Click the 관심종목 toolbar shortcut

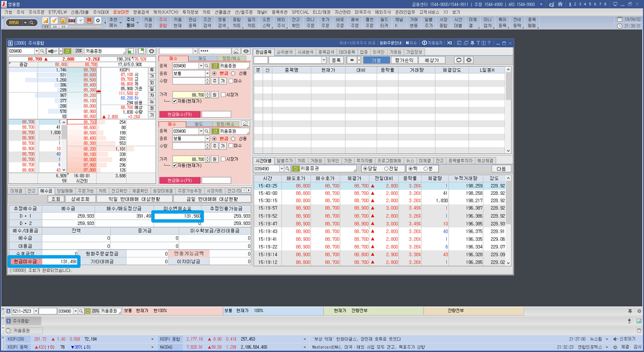pyautogui.click(x=192, y=22)
